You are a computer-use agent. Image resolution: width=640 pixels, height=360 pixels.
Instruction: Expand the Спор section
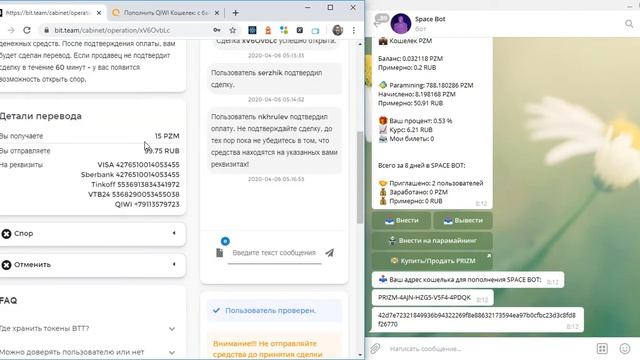pyautogui.click(x=93, y=233)
